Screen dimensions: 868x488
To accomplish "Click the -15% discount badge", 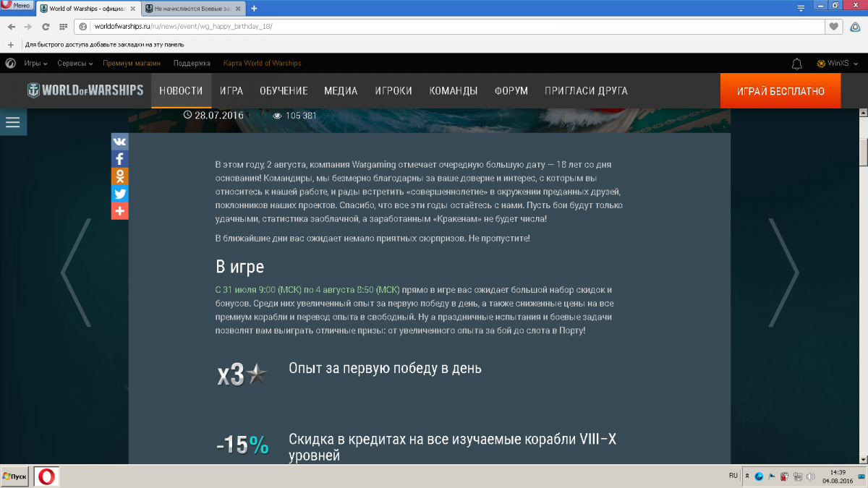I will coord(242,445).
